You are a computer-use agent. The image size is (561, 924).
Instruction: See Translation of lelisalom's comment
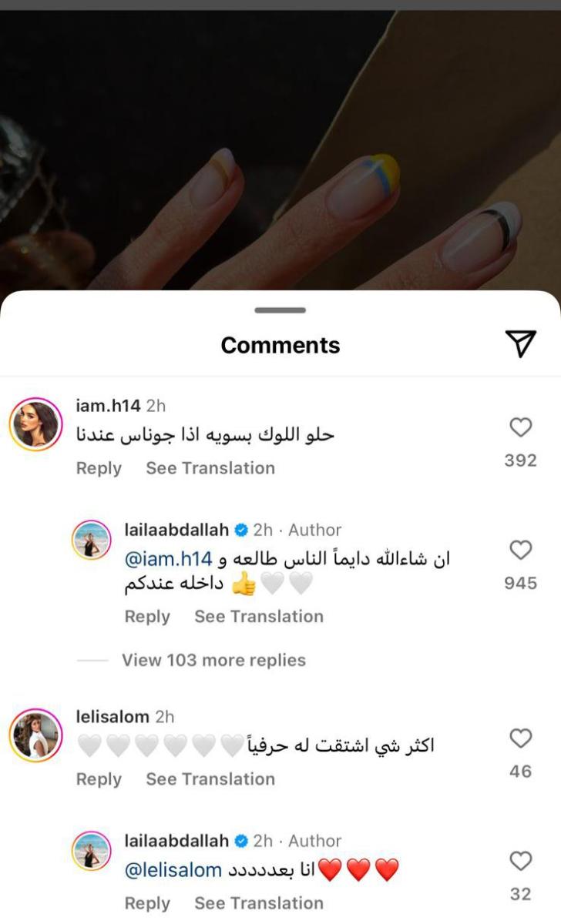tap(210, 779)
